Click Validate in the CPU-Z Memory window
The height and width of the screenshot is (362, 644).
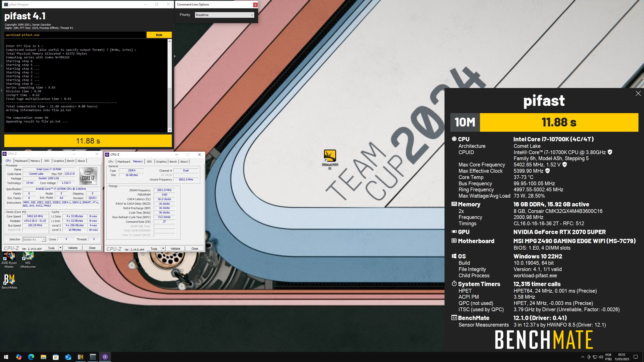[175, 249]
